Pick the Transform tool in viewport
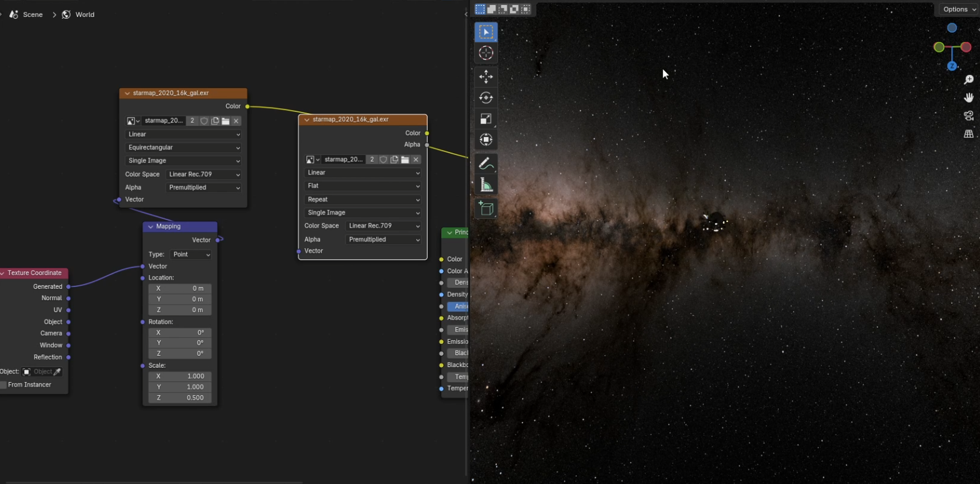The image size is (980, 484). click(x=486, y=139)
